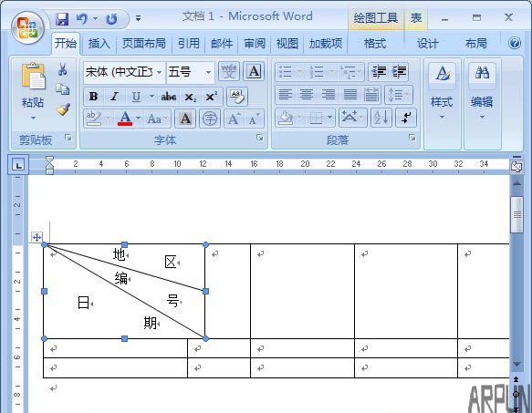Increase paragraph indent

pyautogui.click(x=399, y=71)
